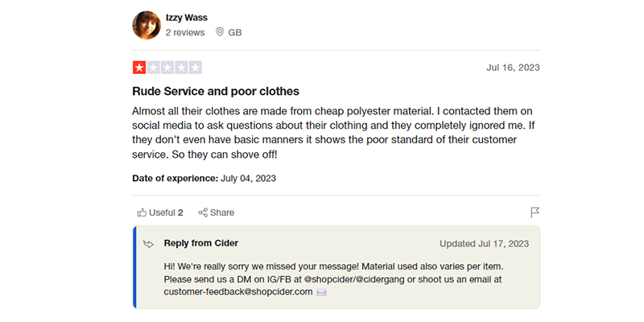Open review titled Rude Service and poor clothes
The height and width of the screenshot is (322, 644).
point(216,91)
